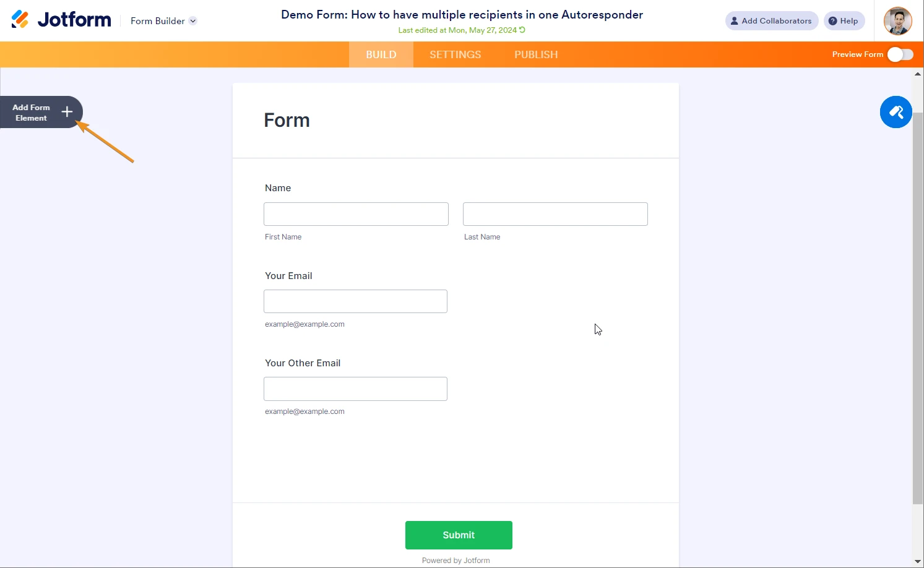Viewport: 924px width, 568px height.
Task: Open the chevron next to Form Builder
Action: 192,20
